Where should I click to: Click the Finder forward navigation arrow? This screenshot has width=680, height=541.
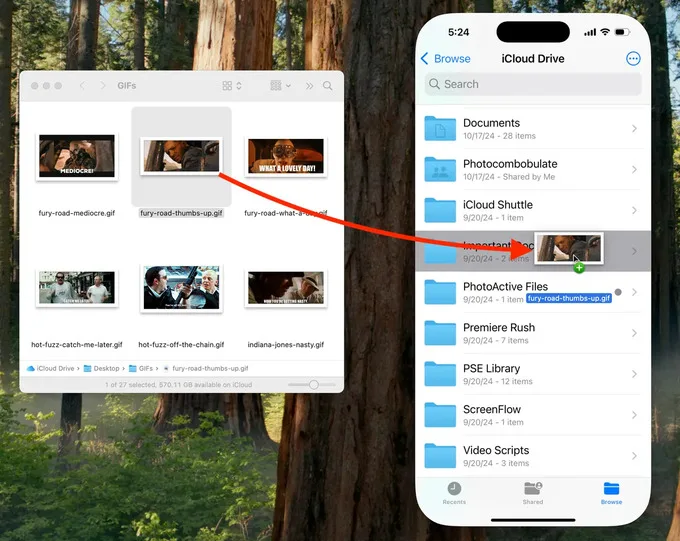point(103,86)
